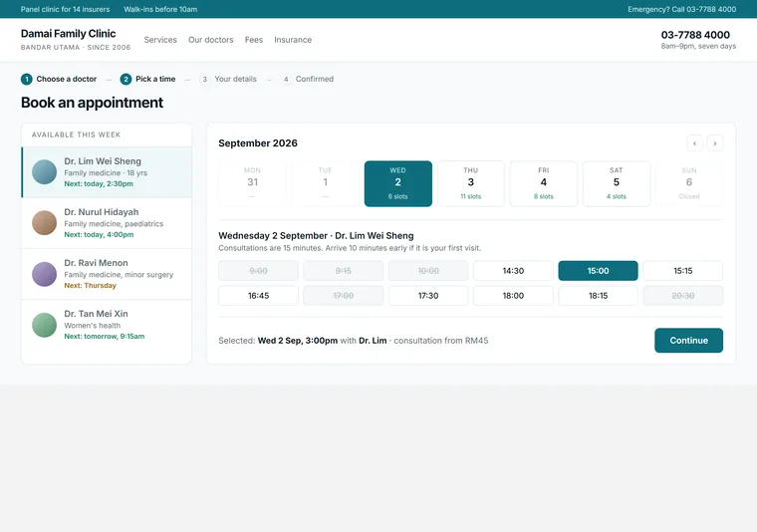Go to previous week arrow

694,142
